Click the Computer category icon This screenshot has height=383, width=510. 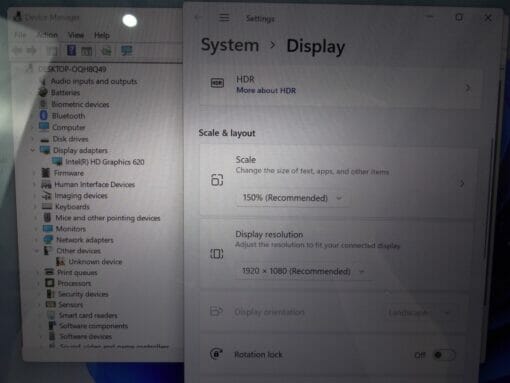[x=44, y=127]
